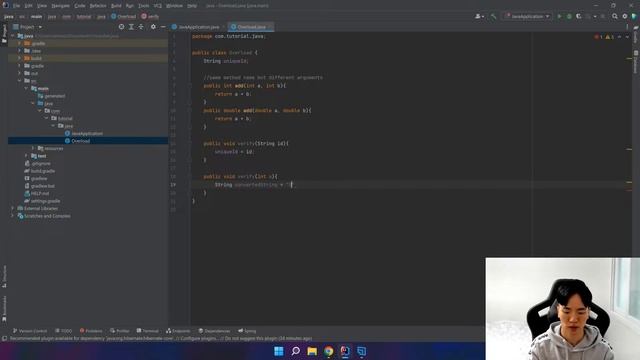Viewport: 640px width, 360px height.
Task: Click the user account icon in toolbar
Action: [x=479, y=16]
